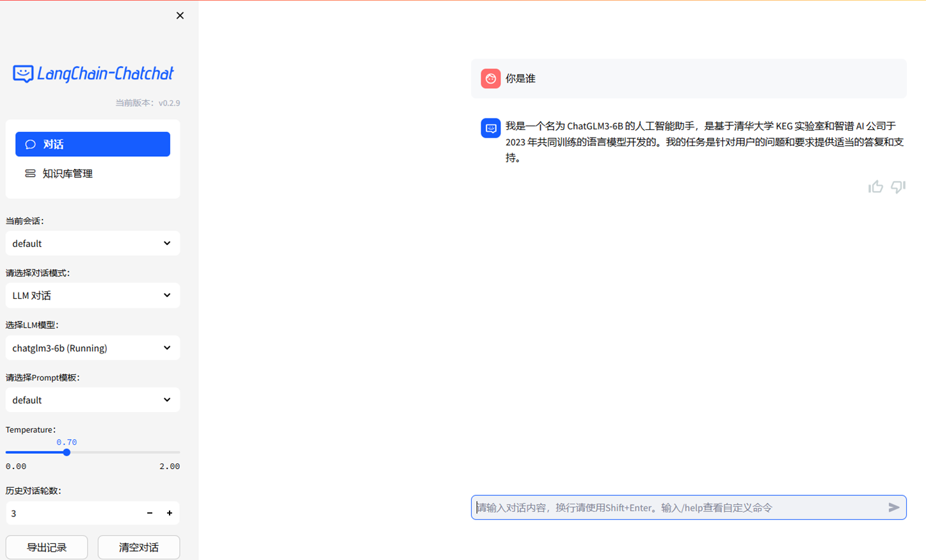This screenshot has width=926, height=560.
Task: Click the thumbs-down icon on the reply
Action: click(898, 186)
